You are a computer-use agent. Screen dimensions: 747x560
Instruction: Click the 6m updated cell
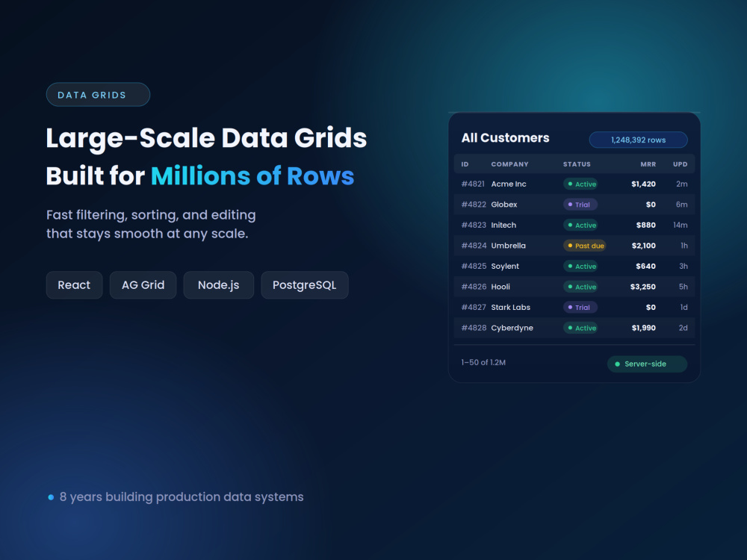(682, 205)
